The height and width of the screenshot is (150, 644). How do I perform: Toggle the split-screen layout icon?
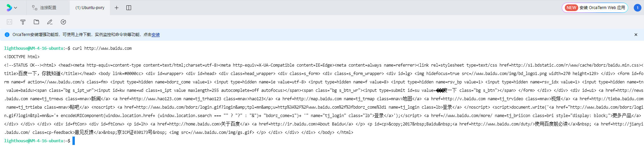click(x=129, y=8)
